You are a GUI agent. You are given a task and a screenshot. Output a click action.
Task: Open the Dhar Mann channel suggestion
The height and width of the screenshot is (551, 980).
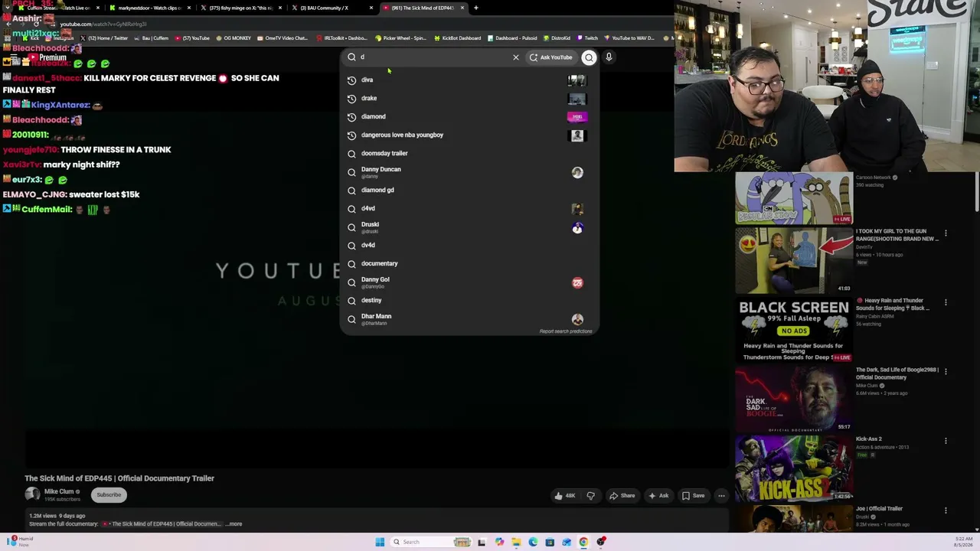click(469, 319)
